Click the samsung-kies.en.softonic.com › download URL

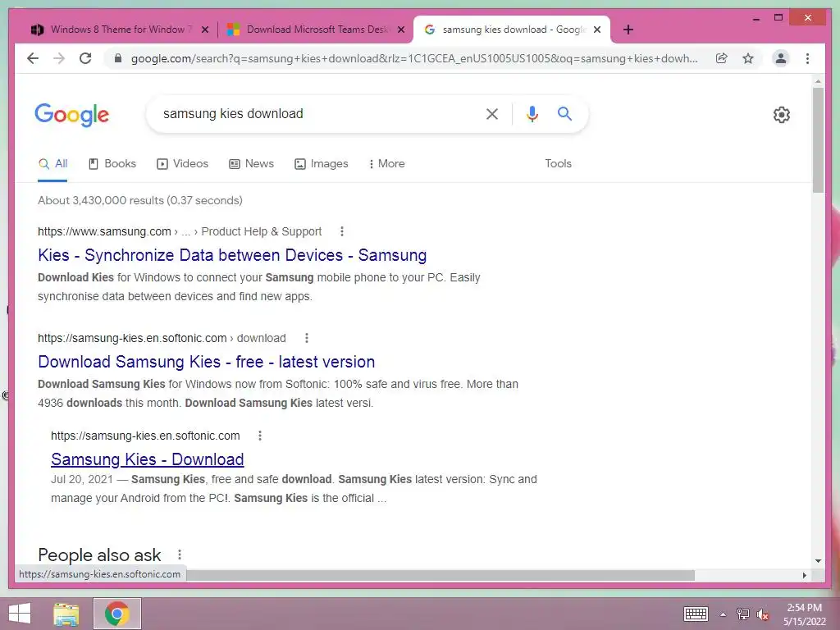[x=162, y=338]
